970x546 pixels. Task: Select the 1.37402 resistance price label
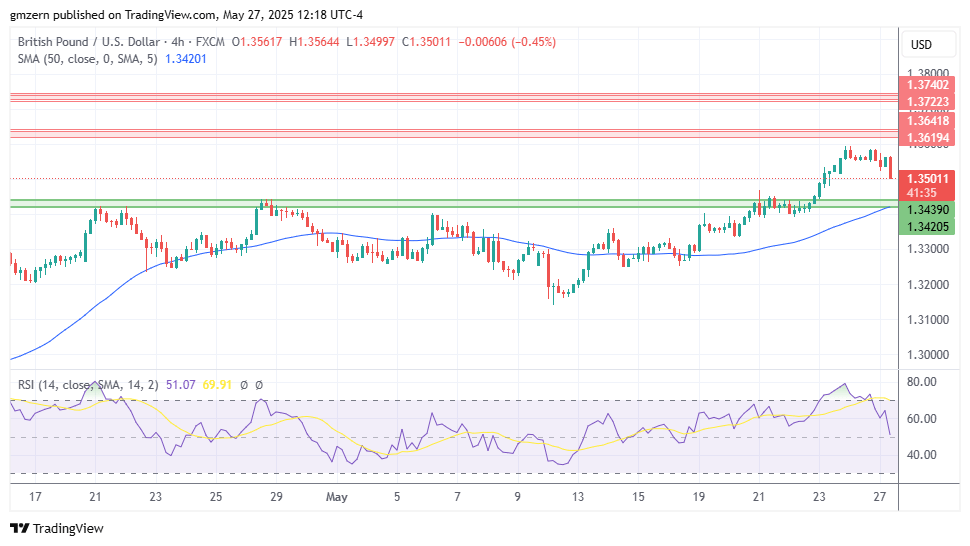coord(928,86)
